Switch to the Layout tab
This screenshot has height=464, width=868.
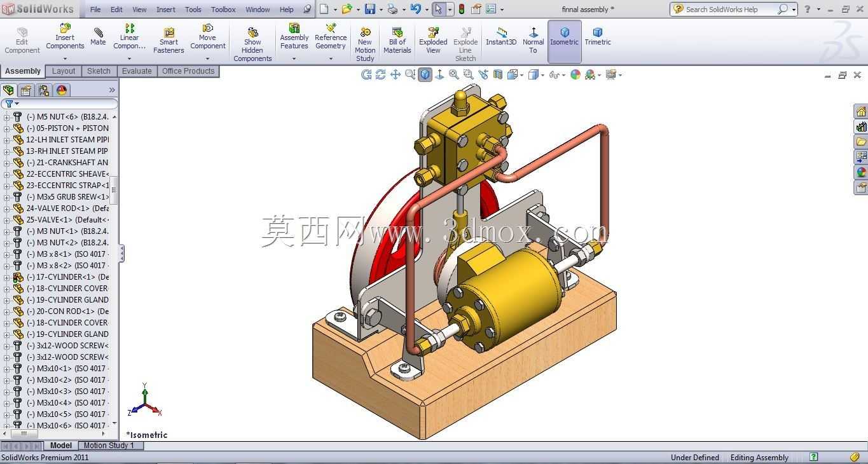(x=64, y=71)
